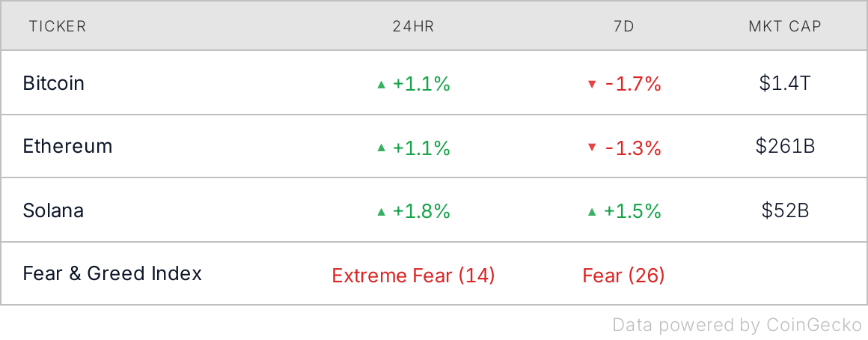Open the Solana ticker row

pos(434,210)
